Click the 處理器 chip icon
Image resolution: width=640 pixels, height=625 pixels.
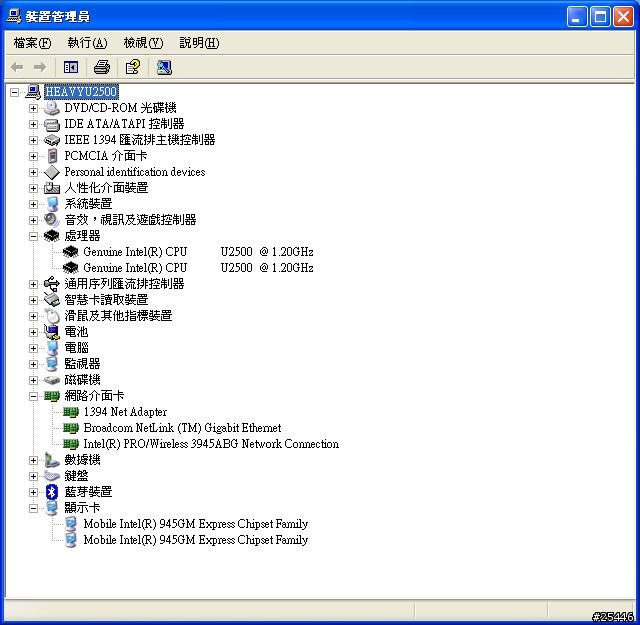(52, 236)
